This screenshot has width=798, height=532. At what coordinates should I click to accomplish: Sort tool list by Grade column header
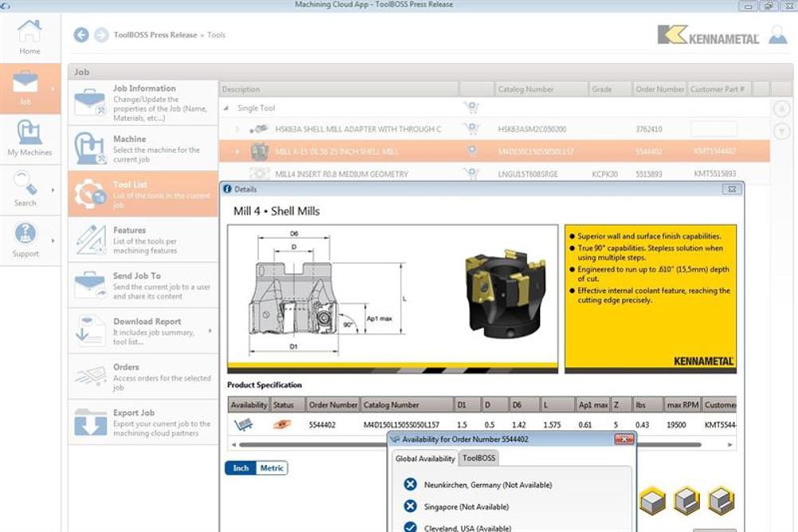610,89
